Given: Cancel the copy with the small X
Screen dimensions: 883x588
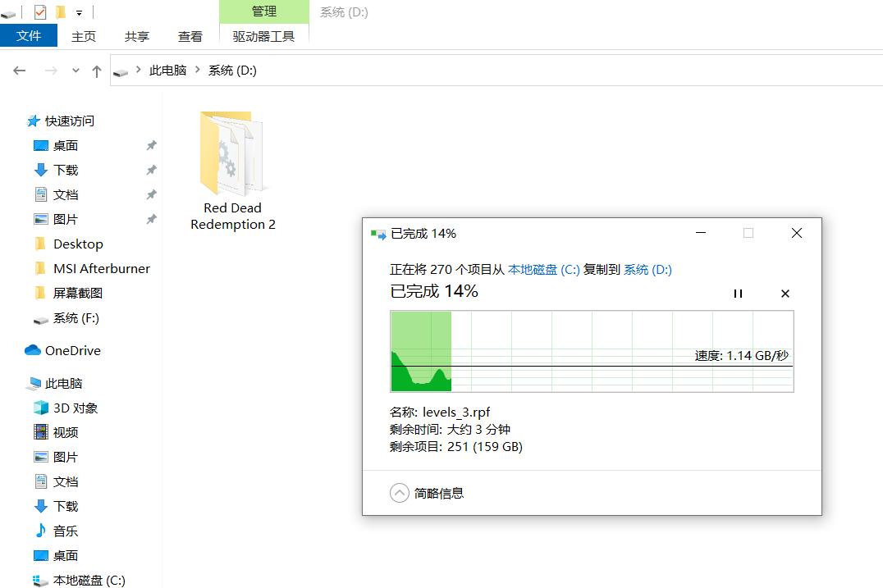Looking at the screenshot, I should tap(785, 293).
